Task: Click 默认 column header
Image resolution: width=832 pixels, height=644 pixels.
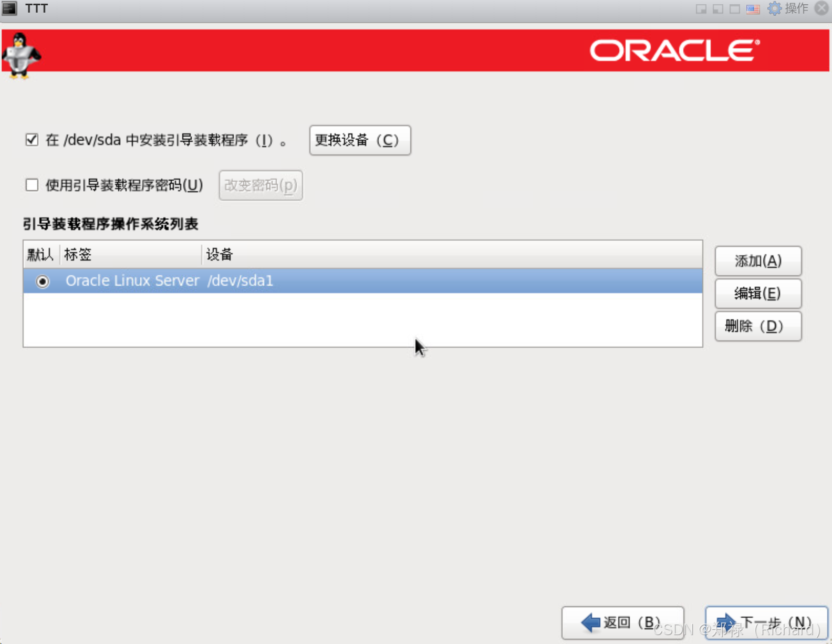Action: 41,255
